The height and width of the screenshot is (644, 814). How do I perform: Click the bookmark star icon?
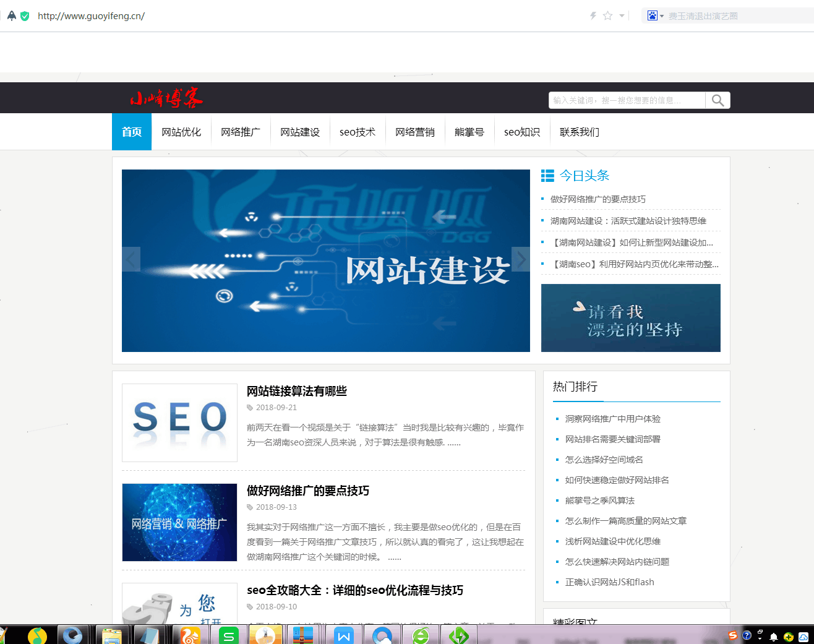click(607, 15)
